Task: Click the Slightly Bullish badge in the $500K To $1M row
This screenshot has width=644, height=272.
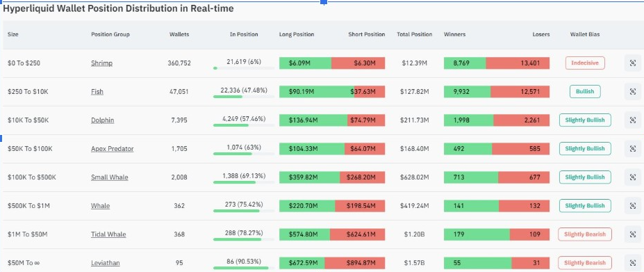Action: [x=585, y=206]
